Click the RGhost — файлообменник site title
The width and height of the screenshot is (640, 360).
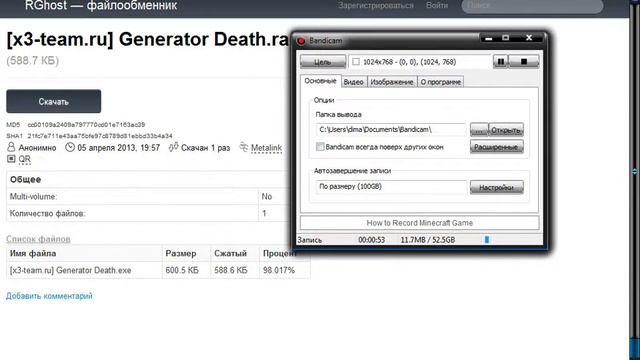tap(101, 6)
